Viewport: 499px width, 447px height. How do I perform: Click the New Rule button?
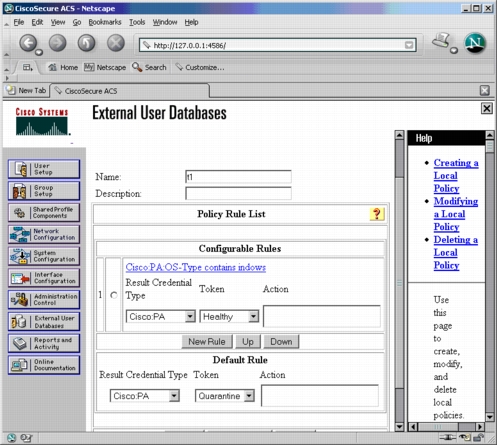coord(207,342)
